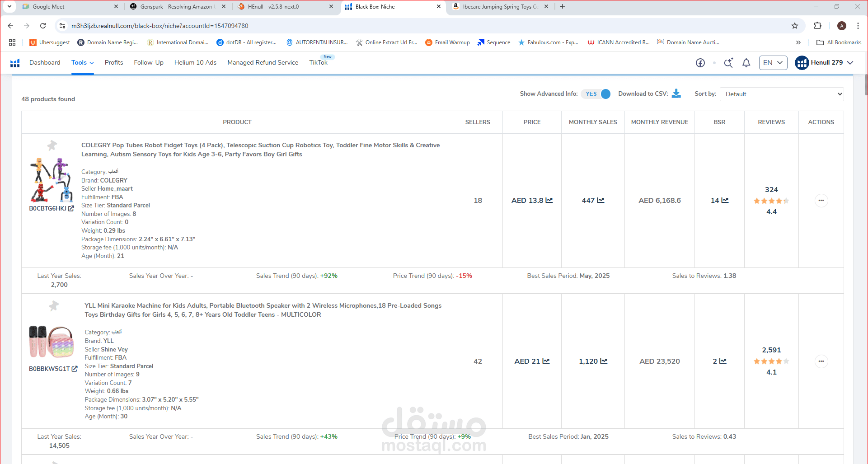Image resolution: width=868 pixels, height=464 pixels.
Task: Show more bookmarks chevron
Action: [x=798, y=42]
